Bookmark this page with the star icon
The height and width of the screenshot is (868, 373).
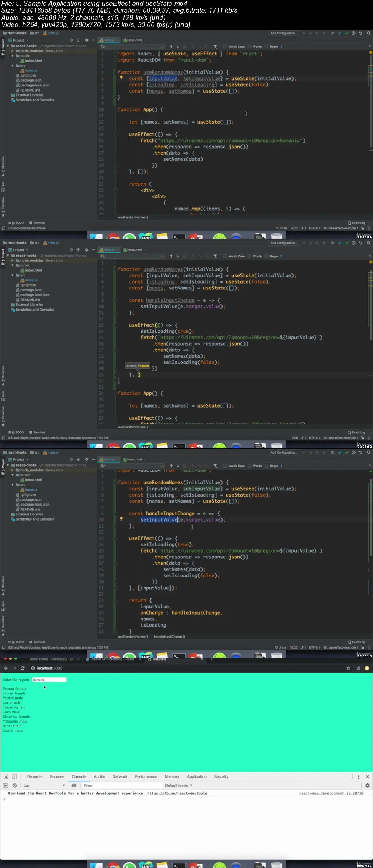point(348,668)
